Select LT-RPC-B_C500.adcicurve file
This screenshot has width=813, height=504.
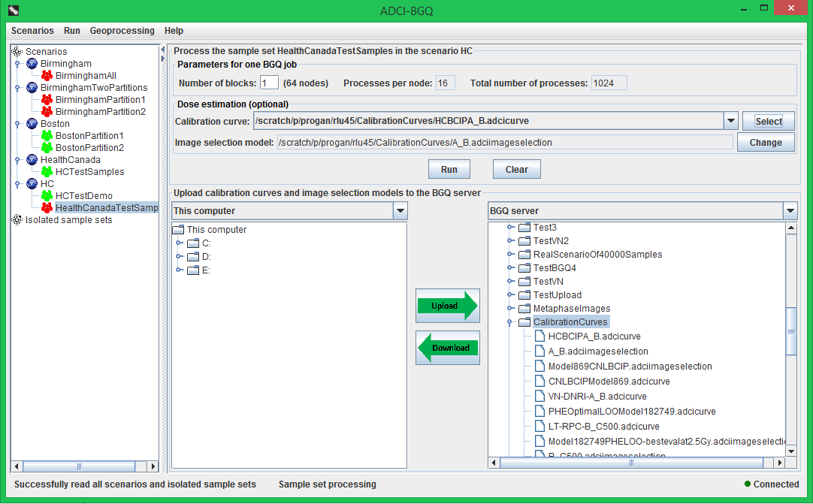[603, 427]
